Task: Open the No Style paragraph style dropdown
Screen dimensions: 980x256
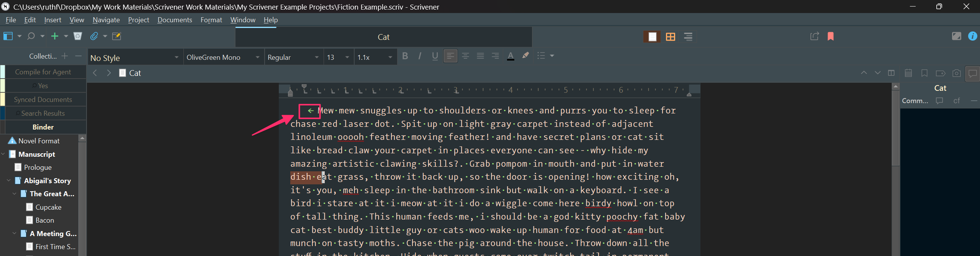Action: (x=135, y=57)
